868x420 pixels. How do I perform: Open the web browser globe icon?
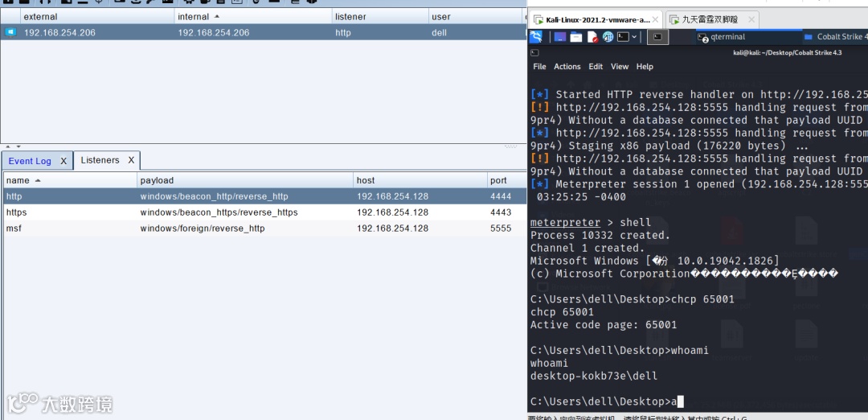coord(608,37)
